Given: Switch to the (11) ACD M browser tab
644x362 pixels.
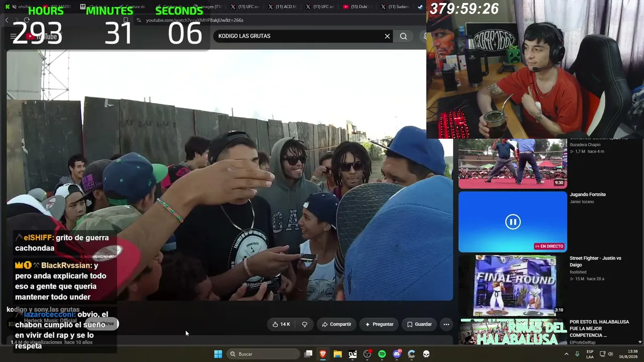Looking at the screenshot, I should [x=283, y=7].
